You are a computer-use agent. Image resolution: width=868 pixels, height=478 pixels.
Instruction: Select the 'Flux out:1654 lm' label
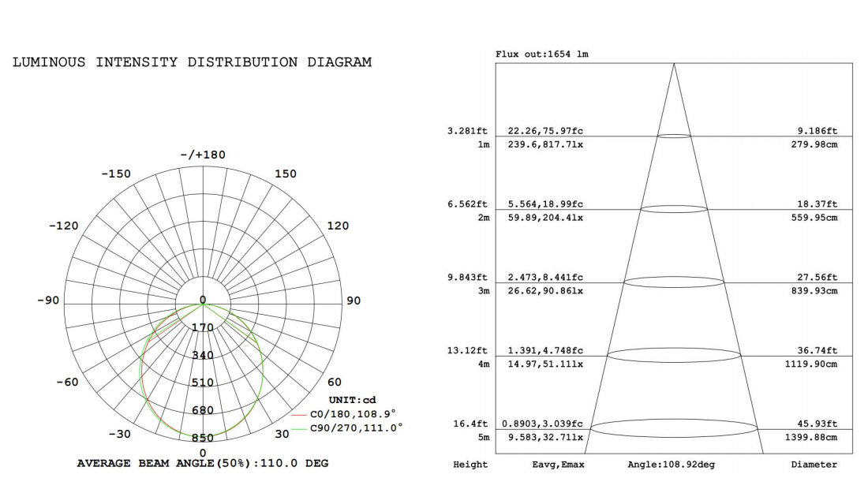pos(541,54)
